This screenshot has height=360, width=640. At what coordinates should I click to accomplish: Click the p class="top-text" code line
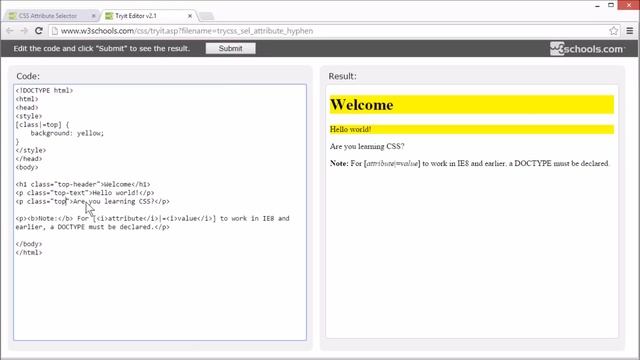click(x=85, y=193)
